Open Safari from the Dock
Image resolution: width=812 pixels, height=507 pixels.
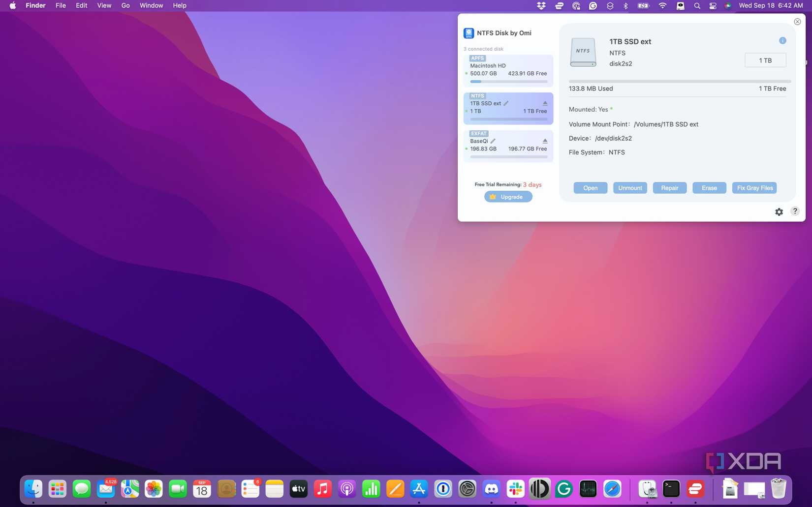click(x=612, y=489)
